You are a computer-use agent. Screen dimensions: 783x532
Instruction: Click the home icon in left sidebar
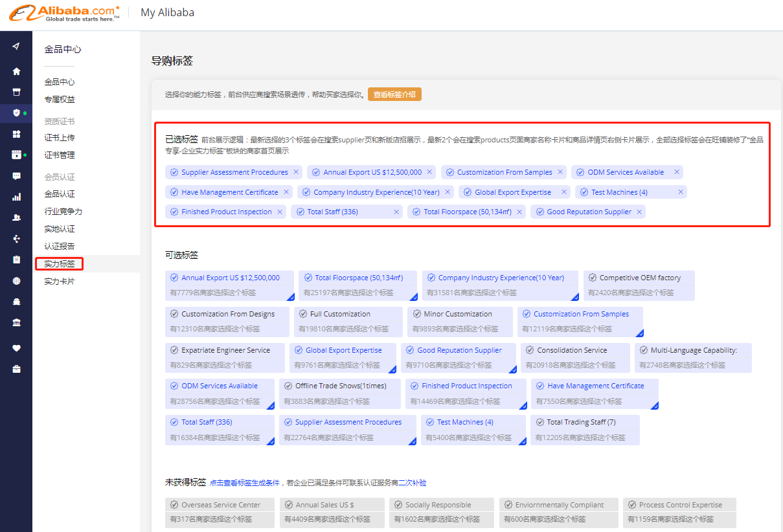[x=16, y=71]
